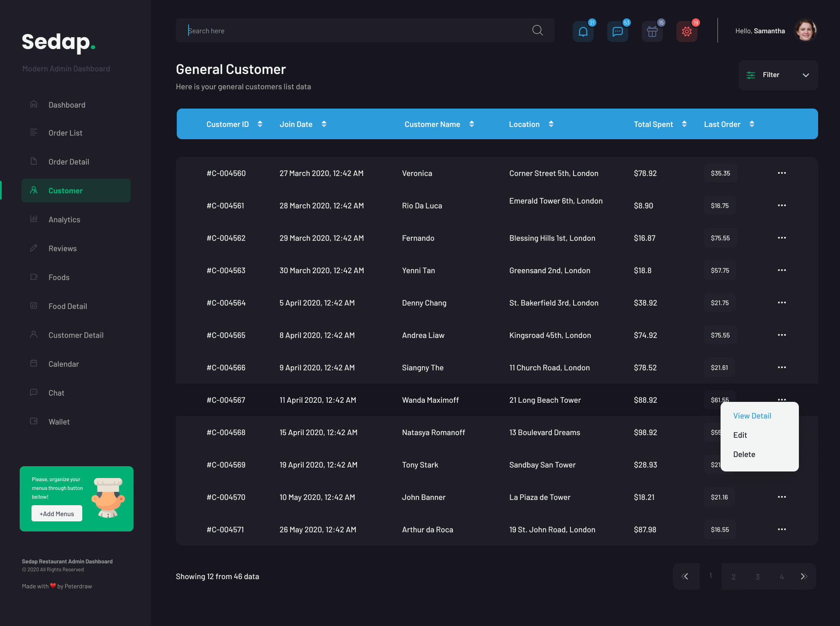Open the red settings gear icon
Screen dimensions: 840x626
[686, 32]
